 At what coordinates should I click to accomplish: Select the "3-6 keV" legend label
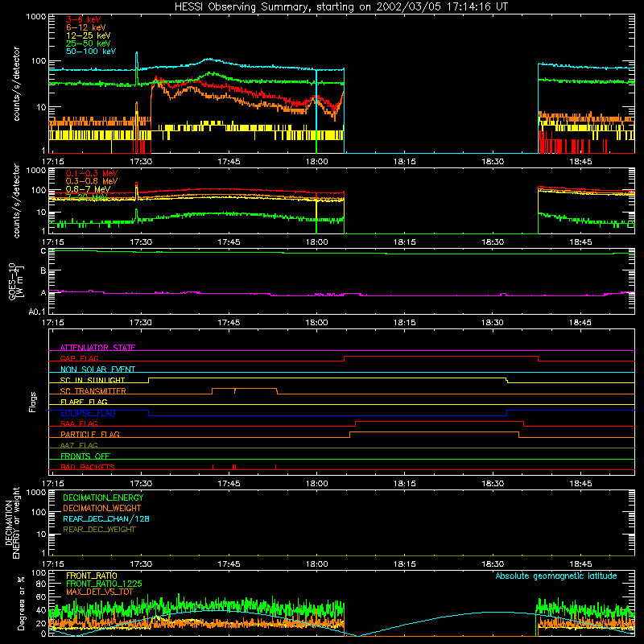coord(84,19)
